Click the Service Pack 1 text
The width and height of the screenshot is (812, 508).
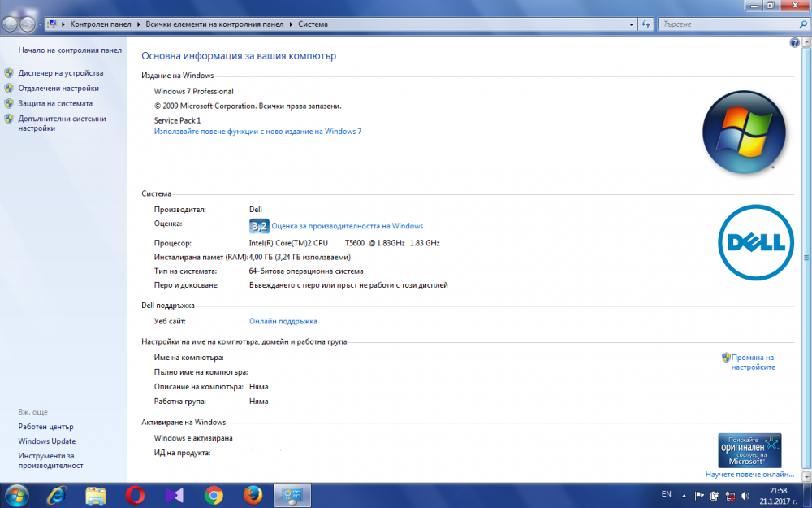pyautogui.click(x=177, y=120)
